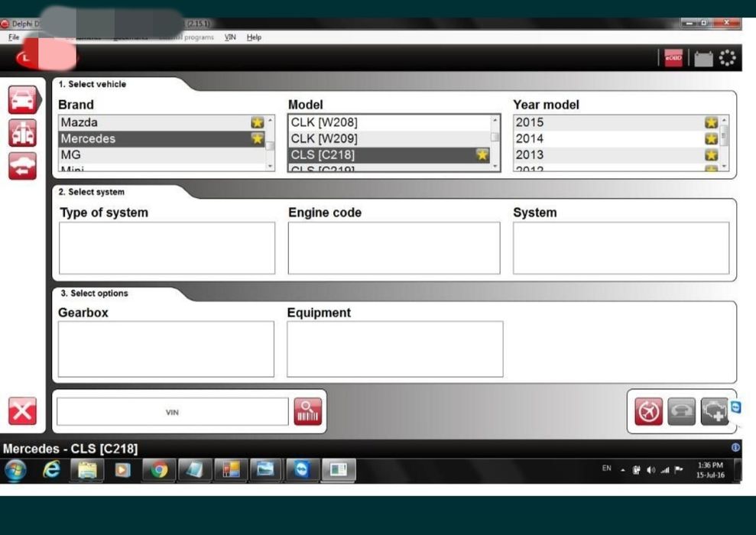
Task: Select the car vehicle type icon in sidebar
Action: [22, 99]
